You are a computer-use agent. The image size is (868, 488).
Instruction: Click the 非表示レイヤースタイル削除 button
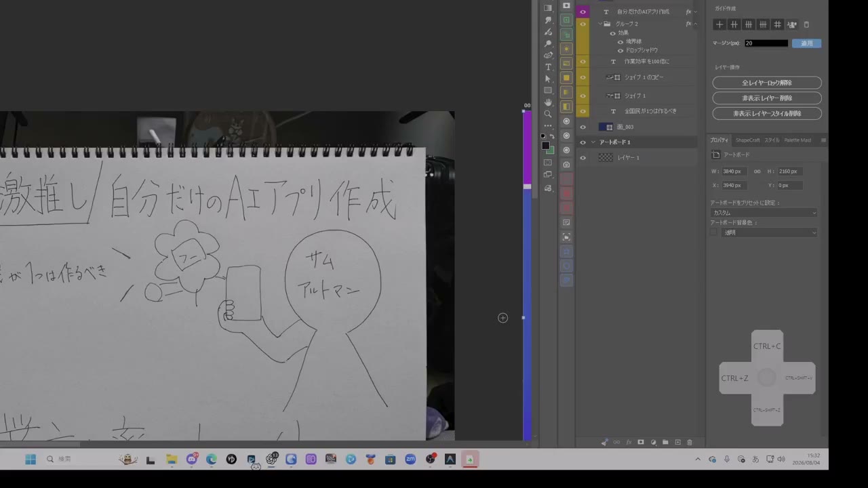coord(767,114)
